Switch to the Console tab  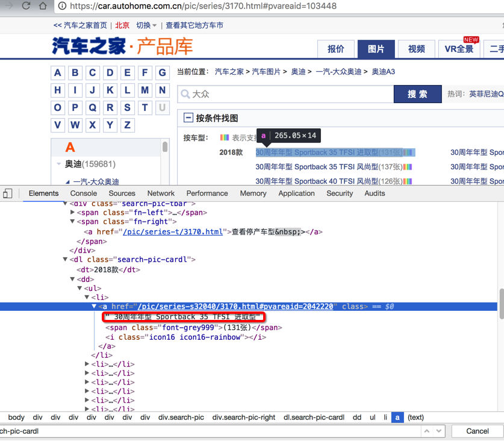click(x=84, y=193)
